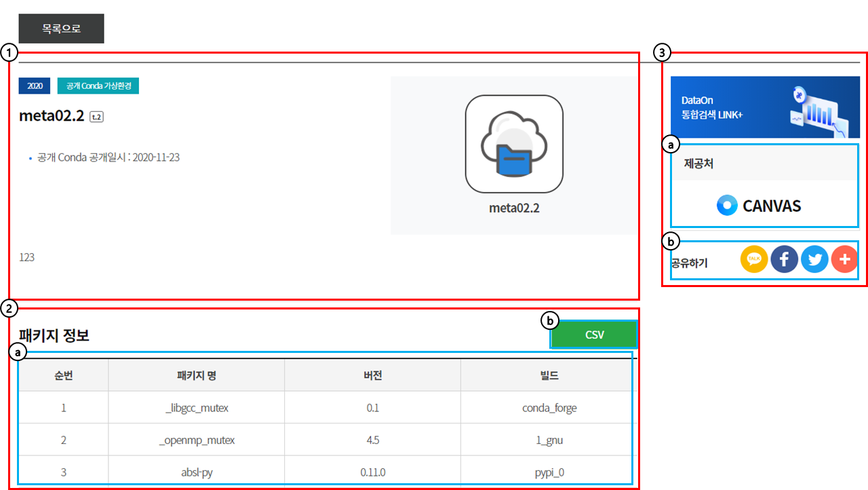Click the t.2 version badge
The width and height of the screenshot is (868, 490).
pos(96,117)
